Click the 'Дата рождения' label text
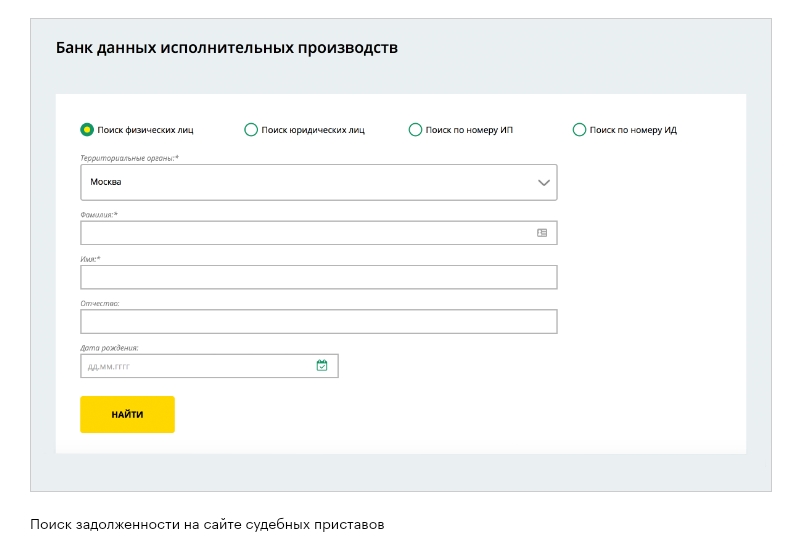Viewport: 799px width, 542px height. click(109, 348)
